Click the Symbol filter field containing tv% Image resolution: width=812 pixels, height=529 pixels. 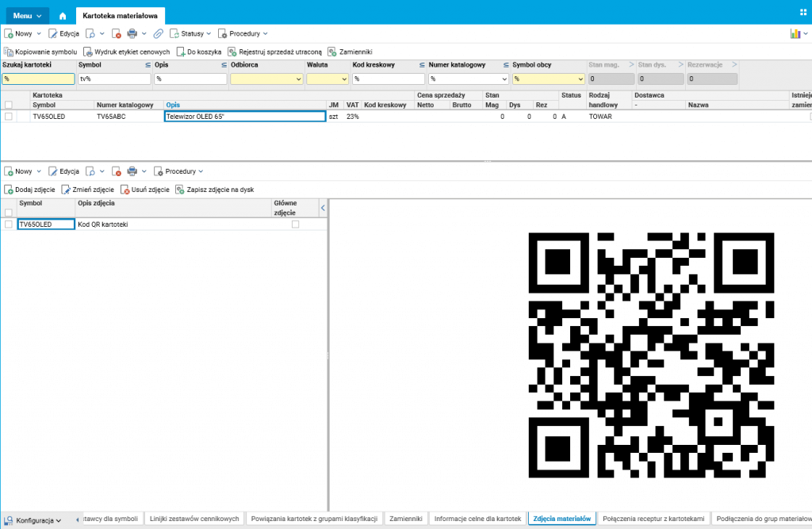pyautogui.click(x=114, y=79)
